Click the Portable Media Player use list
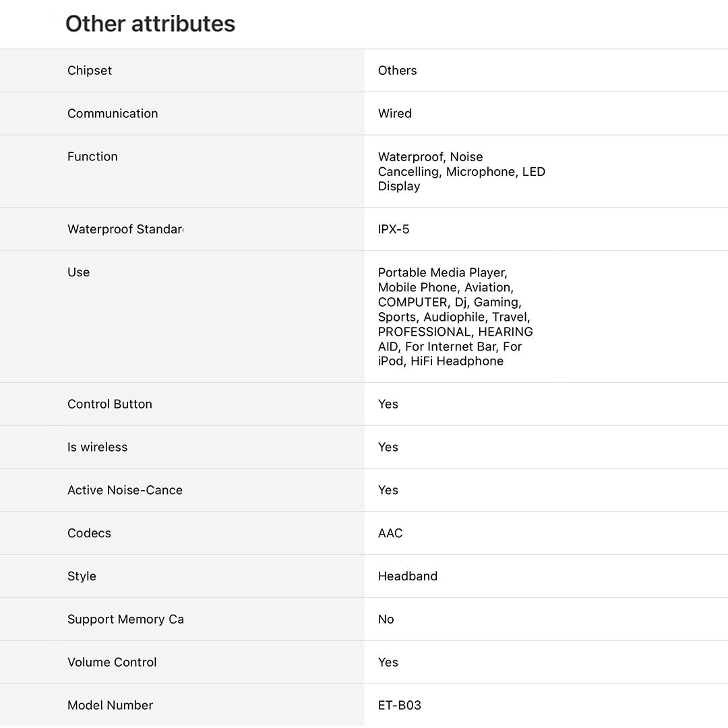Image resolution: width=728 pixels, height=728 pixels. coord(455,317)
